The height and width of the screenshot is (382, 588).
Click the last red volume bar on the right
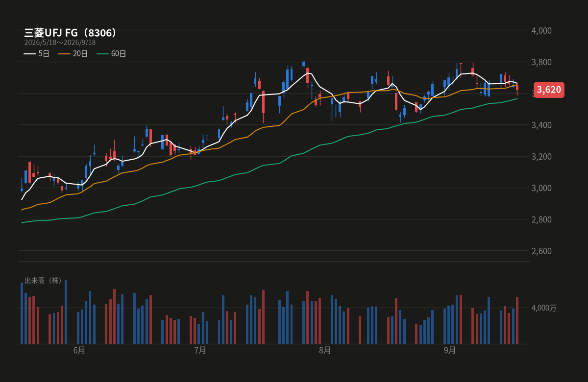[517, 320]
